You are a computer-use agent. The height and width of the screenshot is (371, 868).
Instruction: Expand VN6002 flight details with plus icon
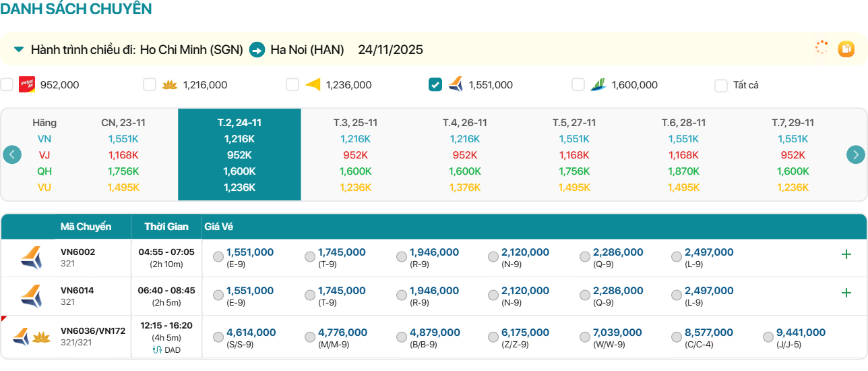click(846, 254)
